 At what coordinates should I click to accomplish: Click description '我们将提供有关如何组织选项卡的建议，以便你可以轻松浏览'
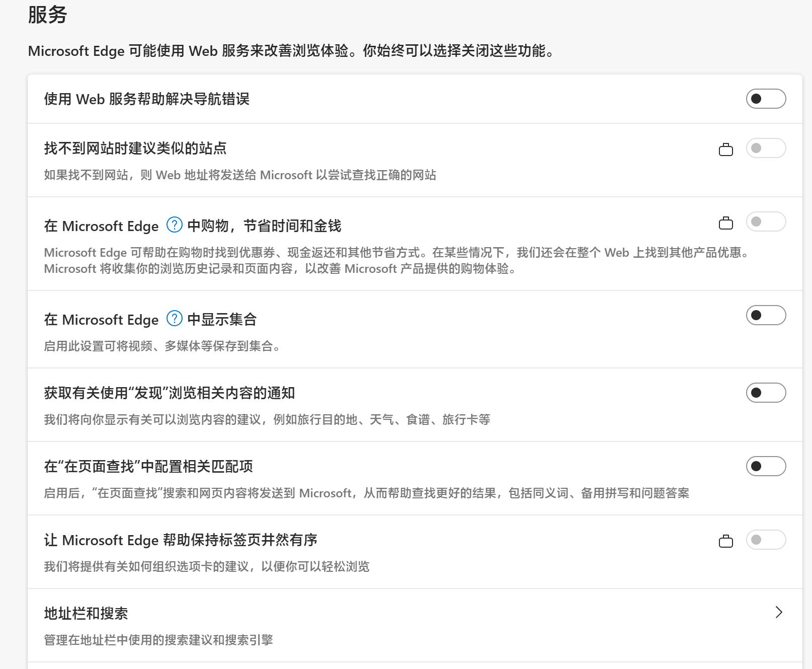click(207, 566)
